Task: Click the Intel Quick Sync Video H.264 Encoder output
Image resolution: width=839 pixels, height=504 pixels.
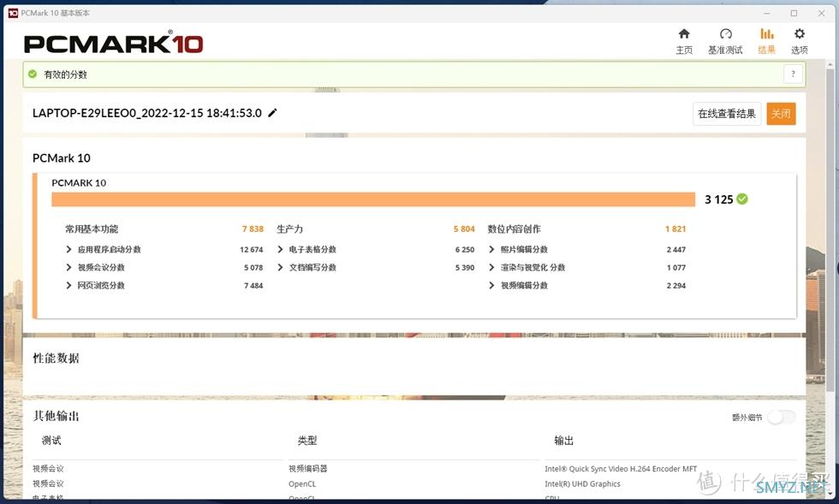Action: point(621,469)
